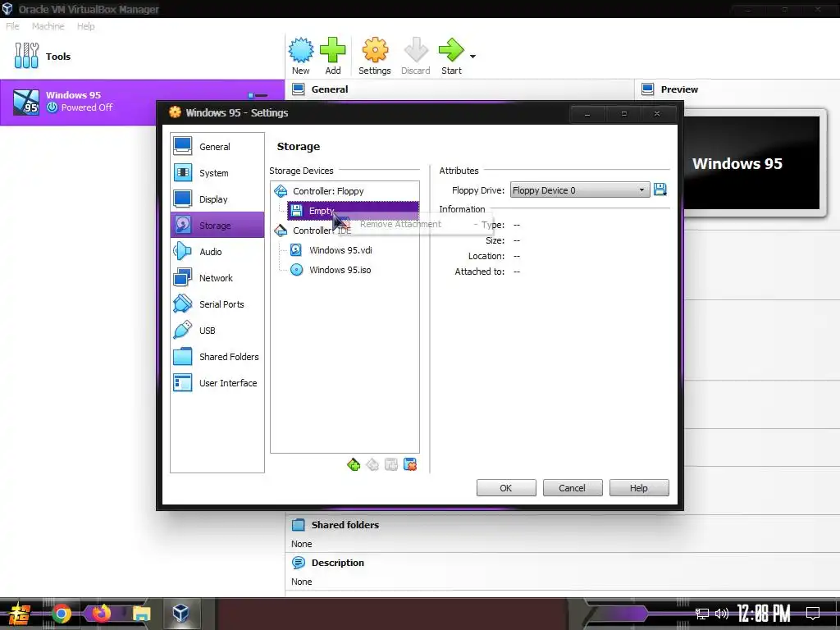The height and width of the screenshot is (630, 840).
Task: Open Chrome from the taskbar
Action: click(x=61, y=614)
